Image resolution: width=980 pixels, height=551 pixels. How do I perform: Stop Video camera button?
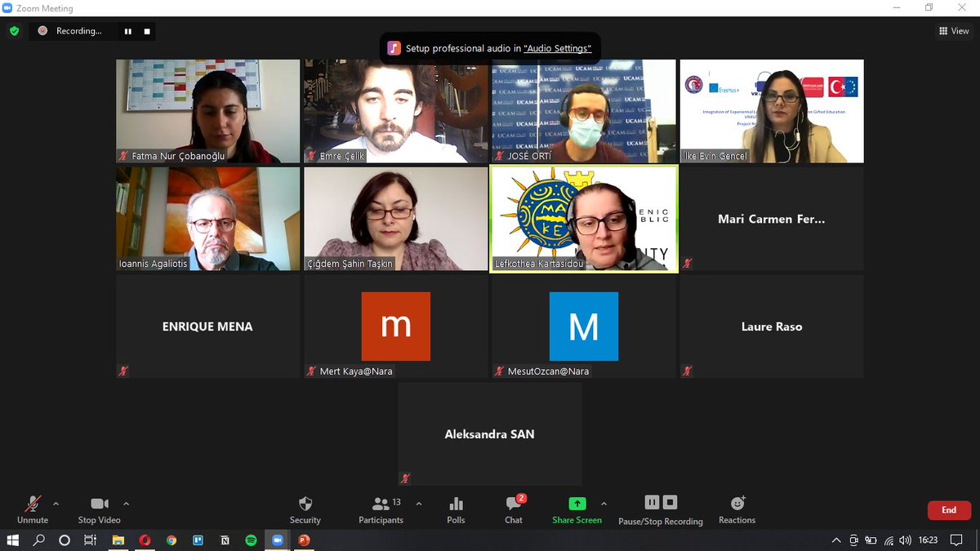(x=100, y=509)
